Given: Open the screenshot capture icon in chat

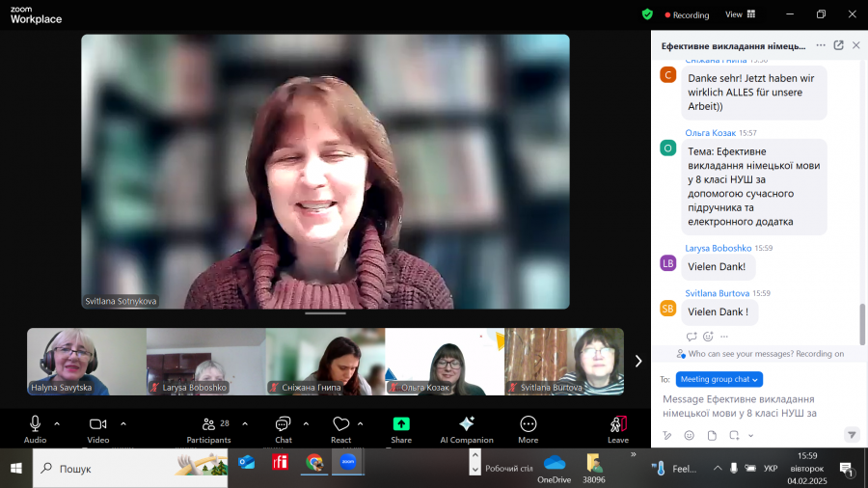Looking at the screenshot, I should coord(734,435).
